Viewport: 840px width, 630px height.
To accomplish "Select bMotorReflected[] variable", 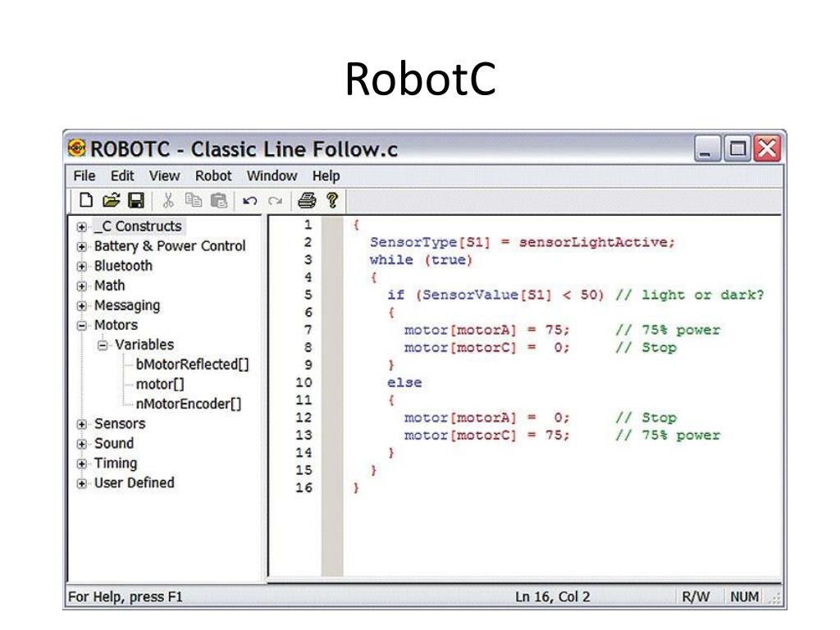I will (x=192, y=364).
